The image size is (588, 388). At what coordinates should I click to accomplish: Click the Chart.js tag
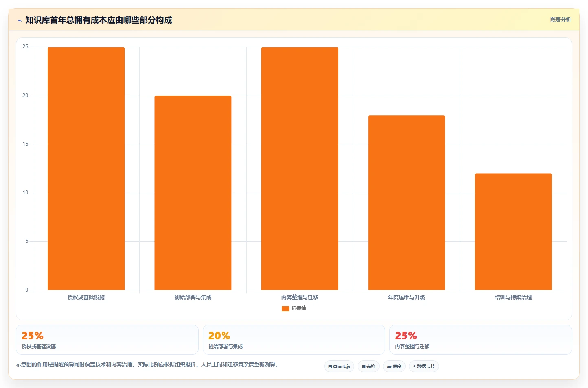click(x=339, y=366)
